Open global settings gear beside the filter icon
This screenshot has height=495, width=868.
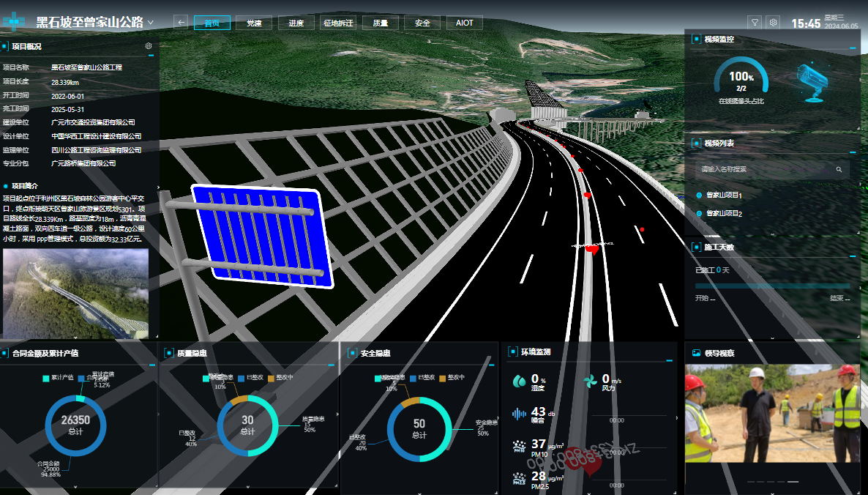pos(772,23)
